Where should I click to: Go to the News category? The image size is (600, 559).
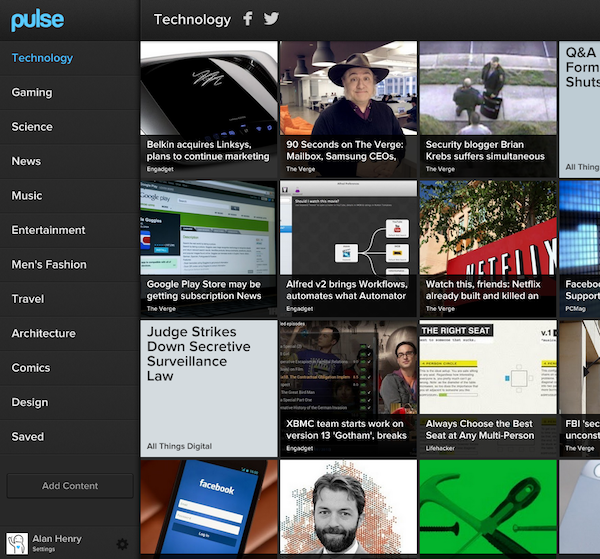tap(70, 161)
